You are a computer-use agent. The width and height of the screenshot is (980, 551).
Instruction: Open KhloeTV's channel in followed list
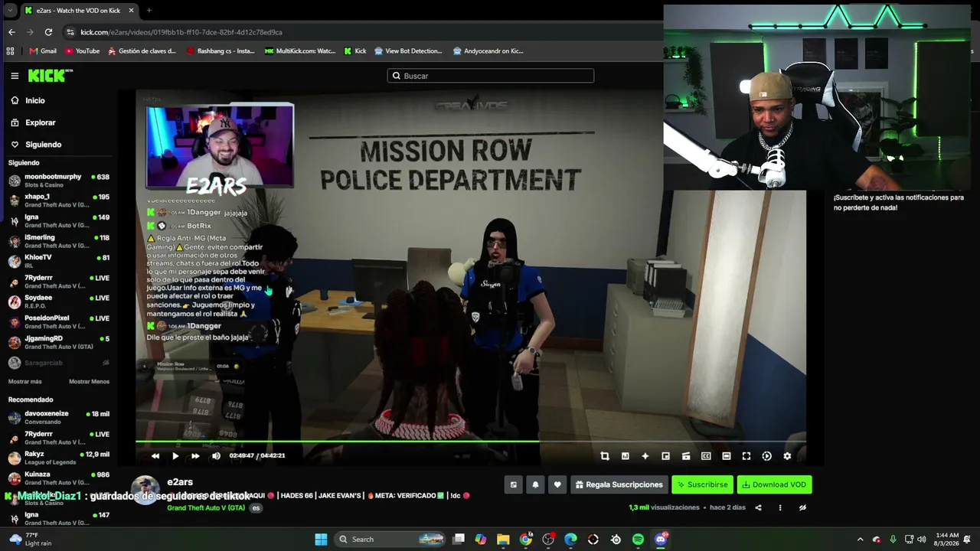tap(59, 261)
